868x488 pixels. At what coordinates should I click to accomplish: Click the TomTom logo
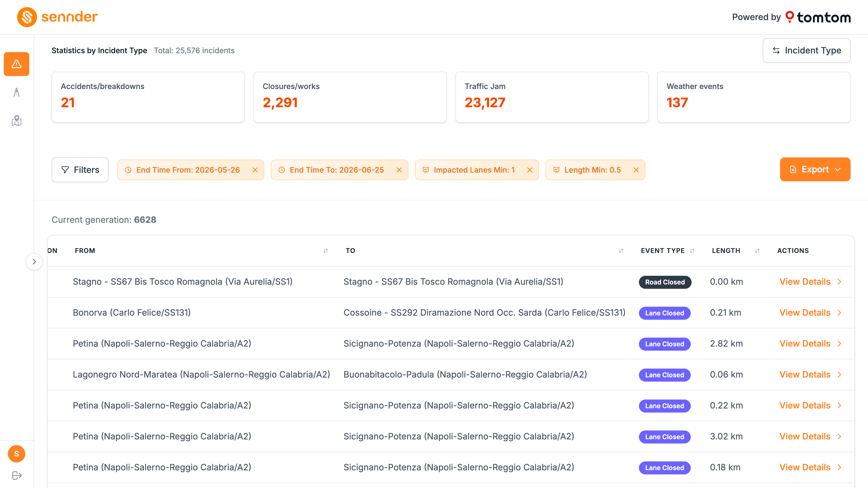pos(818,17)
